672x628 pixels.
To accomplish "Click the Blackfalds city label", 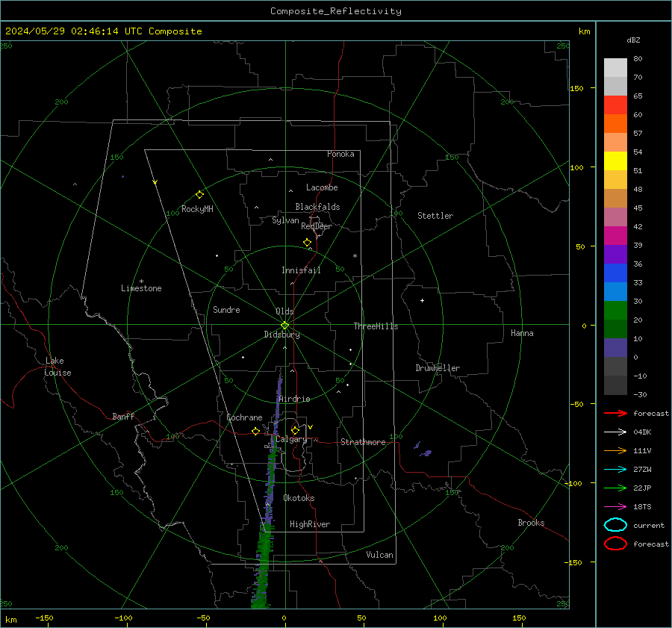I will pos(317,207).
